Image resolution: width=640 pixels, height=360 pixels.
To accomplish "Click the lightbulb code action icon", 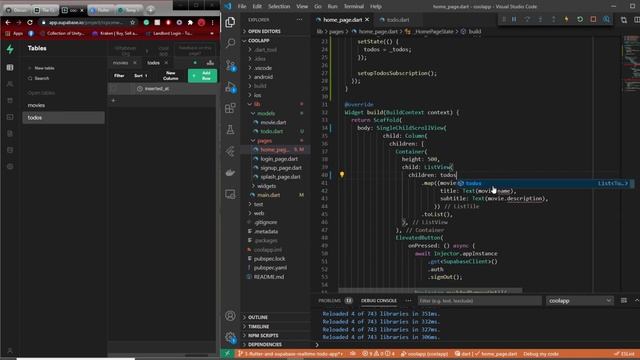I will 342,175.
